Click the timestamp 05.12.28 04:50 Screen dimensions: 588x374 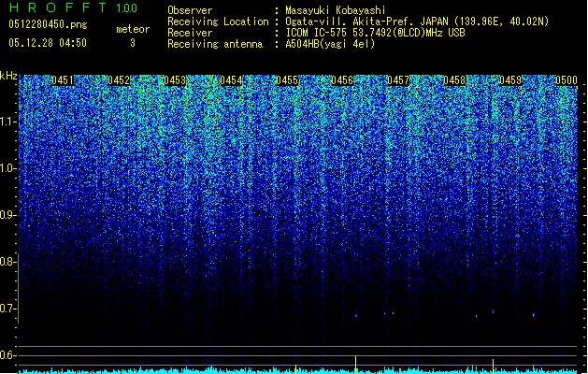[x=48, y=43]
